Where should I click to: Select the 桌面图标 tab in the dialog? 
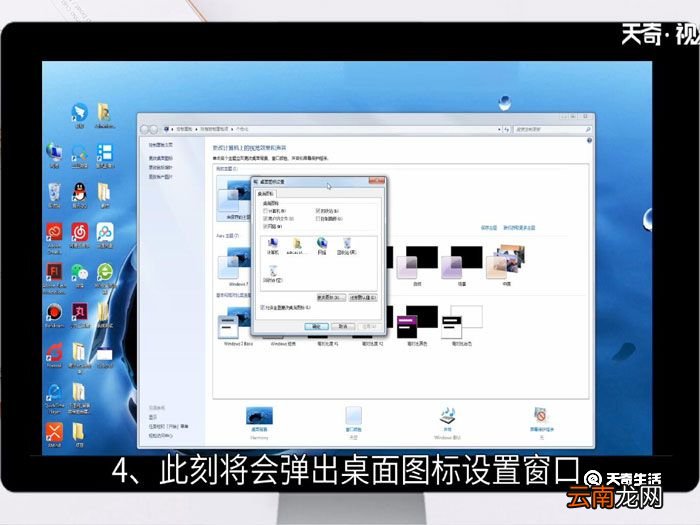click(x=266, y=193)
